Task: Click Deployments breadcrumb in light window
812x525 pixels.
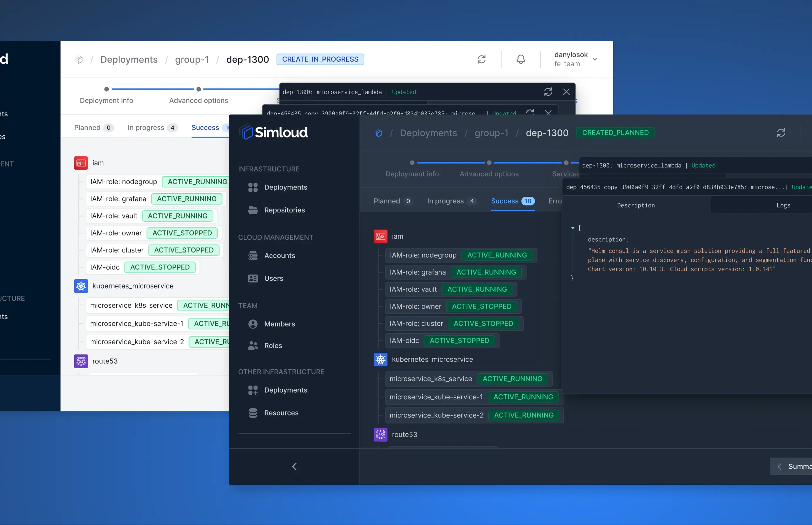Action: click(x=129, y=60)
